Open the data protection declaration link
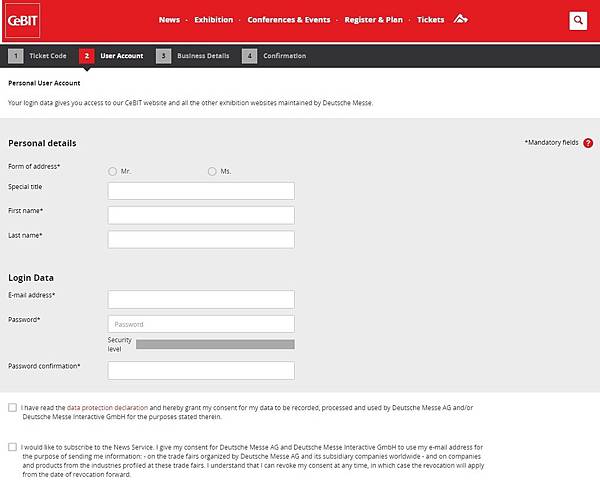 click(107, 408)
